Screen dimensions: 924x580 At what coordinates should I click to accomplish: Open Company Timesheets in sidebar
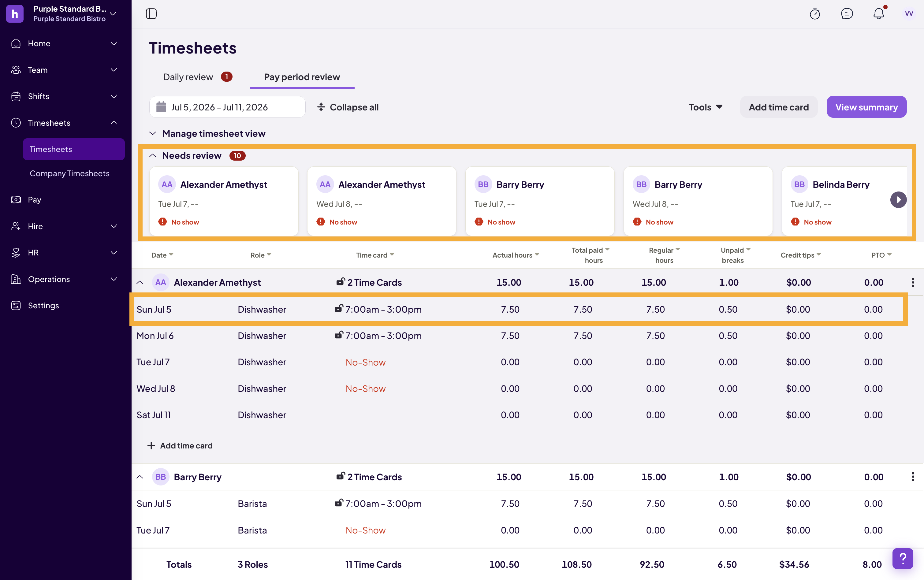(x=70, y=173)
